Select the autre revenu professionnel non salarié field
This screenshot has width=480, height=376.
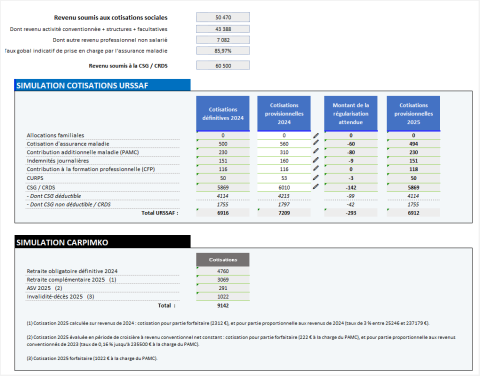coord(223,40)
